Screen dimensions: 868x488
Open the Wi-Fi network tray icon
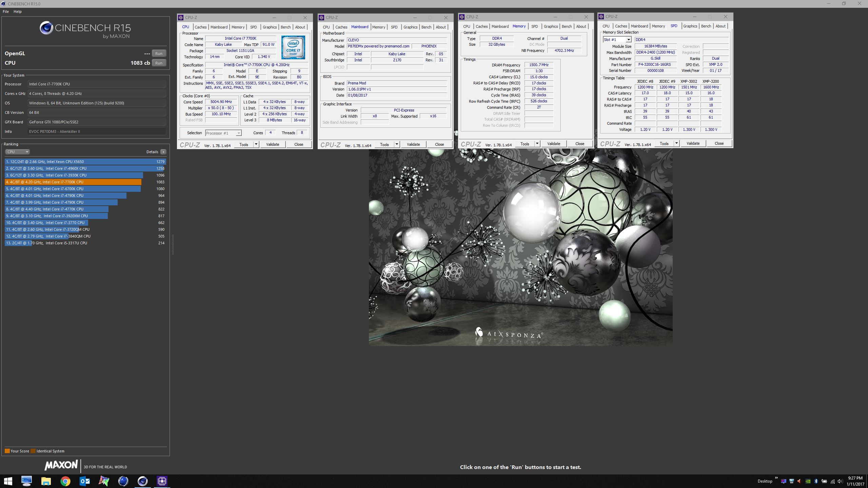(833, 481)
